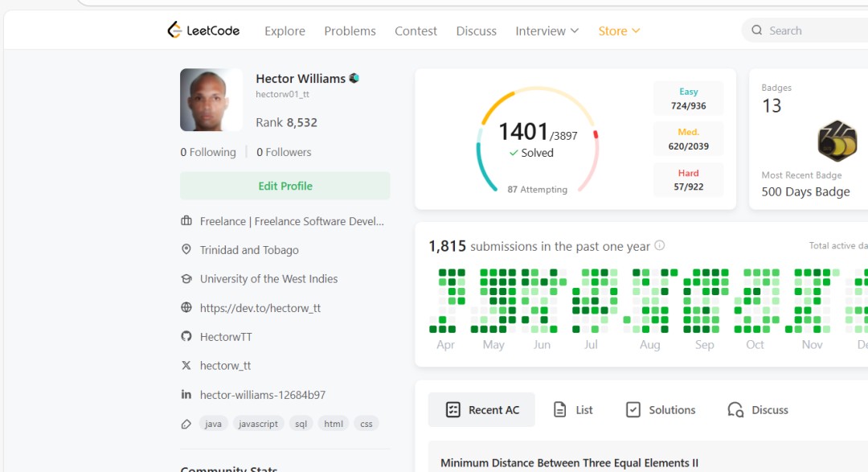868x472 pixels.
Task: Click University of the West Indies text
Action: pos(268,279)
